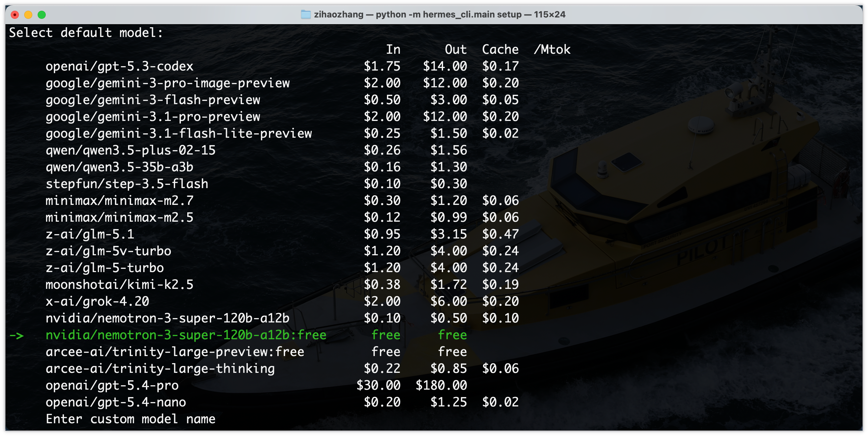Select the openai/gpt-5.4-nano model
Image resolution: width=868 pixels, height=436 pixels.
click(x=116, y=402)
